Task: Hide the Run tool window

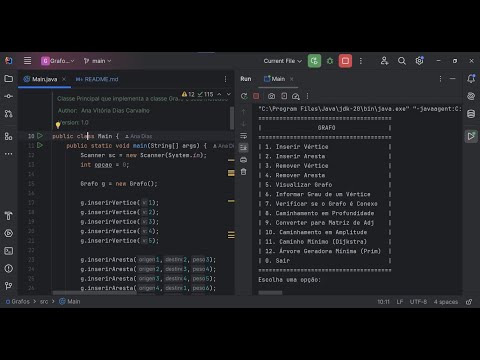Action: [x=453, y=79]
